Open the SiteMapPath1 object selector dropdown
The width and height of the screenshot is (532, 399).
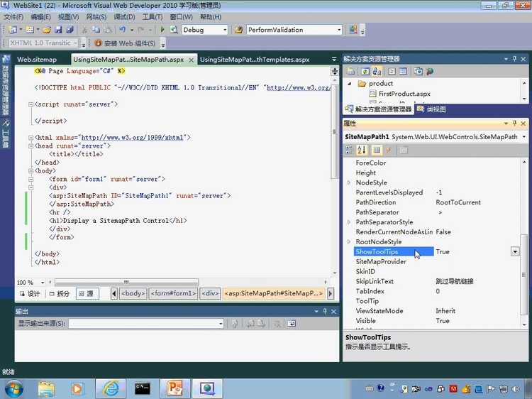(x=524, y=137)
